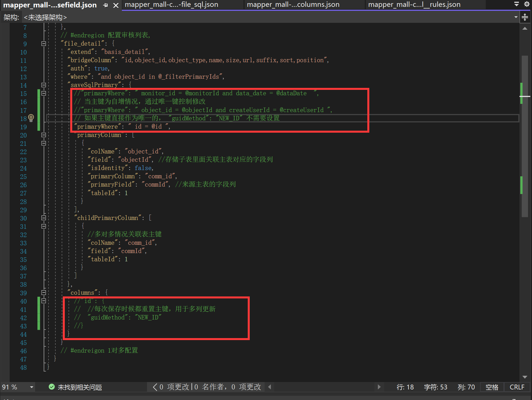Click the 行: 18 line indicator

click(x=405, y=387)
